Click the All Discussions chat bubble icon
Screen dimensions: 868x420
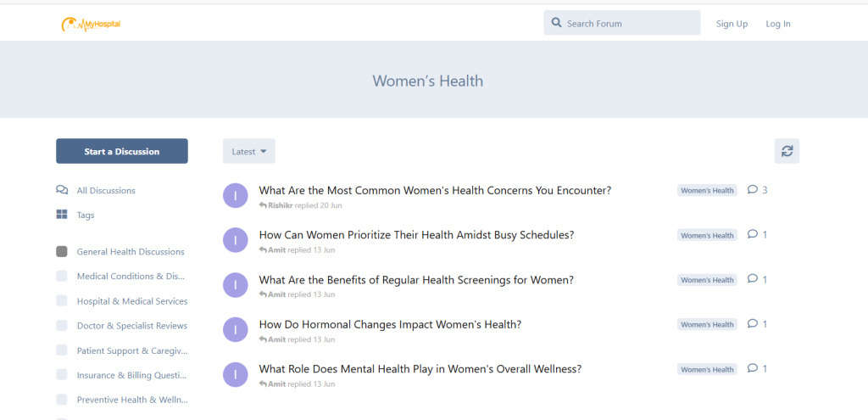[62, 190]
